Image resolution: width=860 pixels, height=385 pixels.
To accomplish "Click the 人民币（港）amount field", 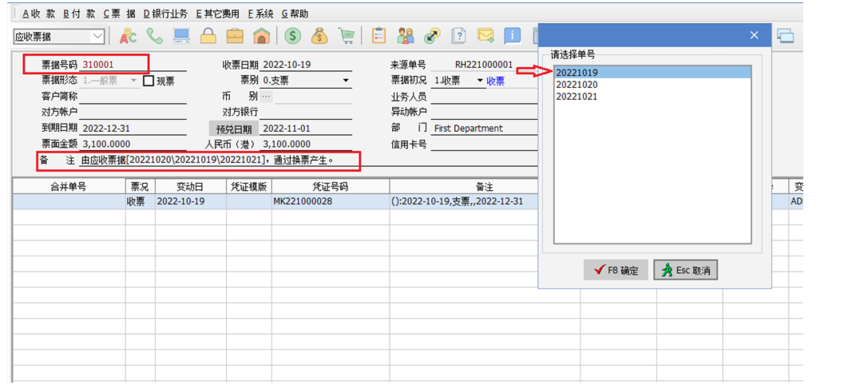I will [x=306, y=144].
